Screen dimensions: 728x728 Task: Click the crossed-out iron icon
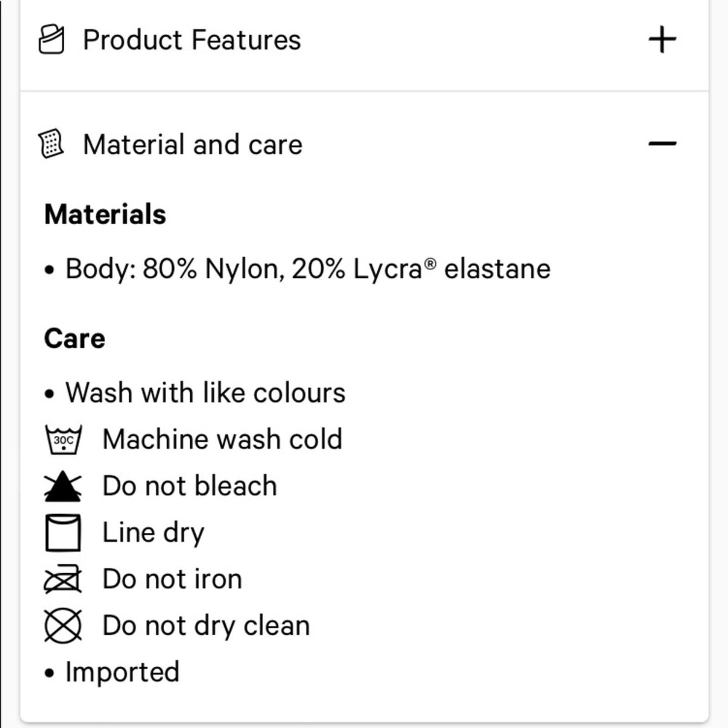point(63,579)
